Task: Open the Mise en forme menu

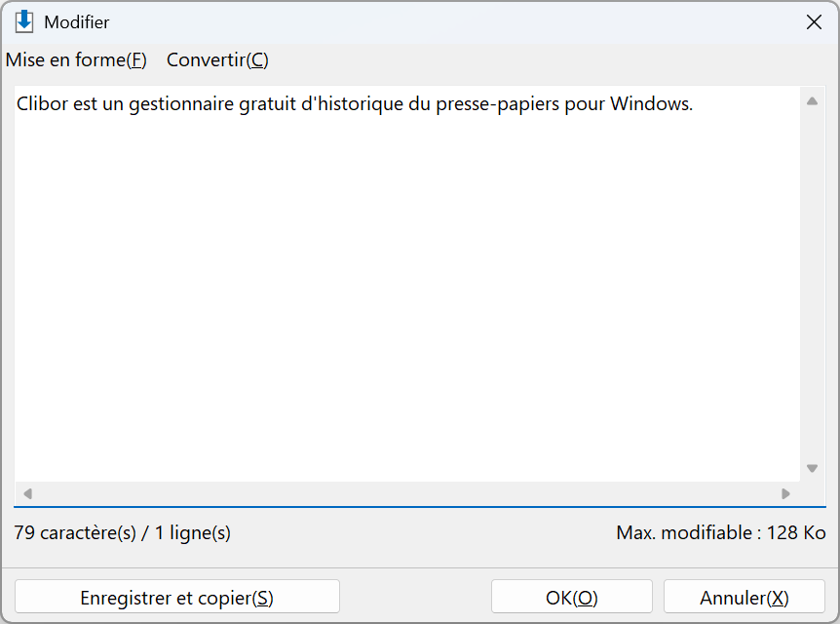Action: click(76, 60)
